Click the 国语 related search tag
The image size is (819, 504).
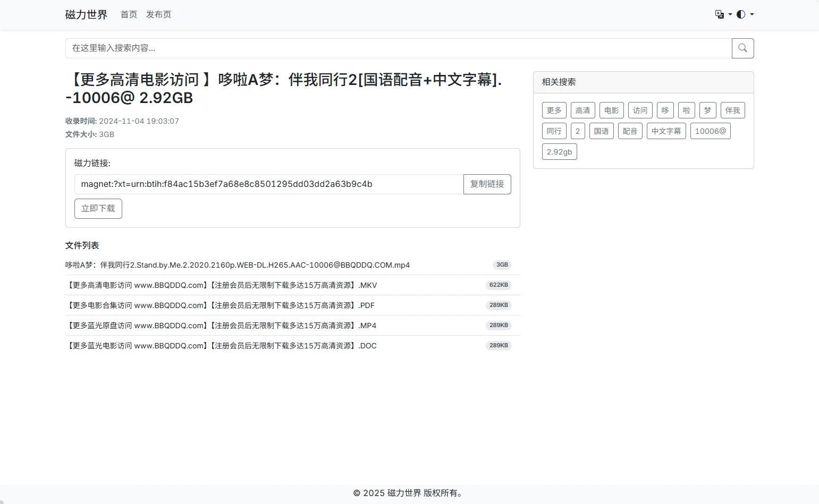(601, 131)
